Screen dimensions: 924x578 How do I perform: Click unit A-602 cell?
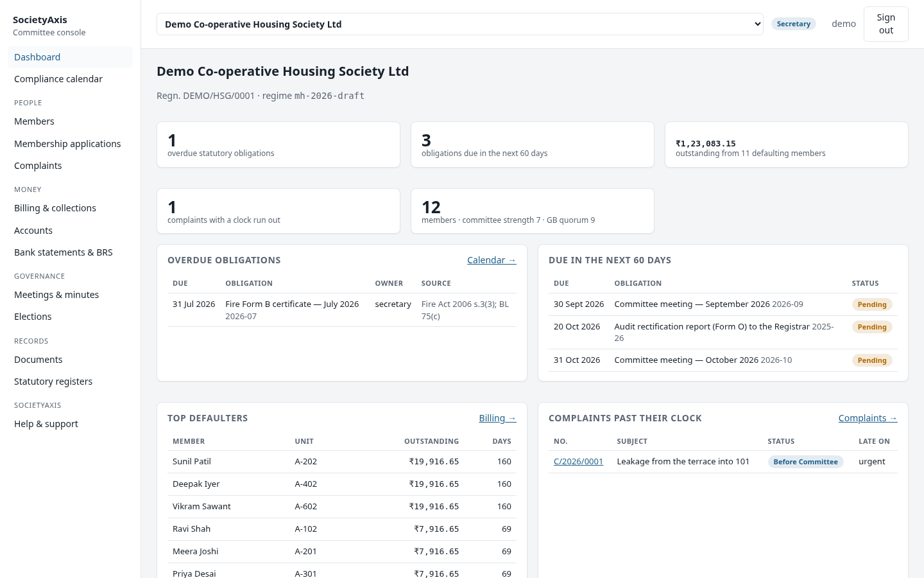coord(306,507)
